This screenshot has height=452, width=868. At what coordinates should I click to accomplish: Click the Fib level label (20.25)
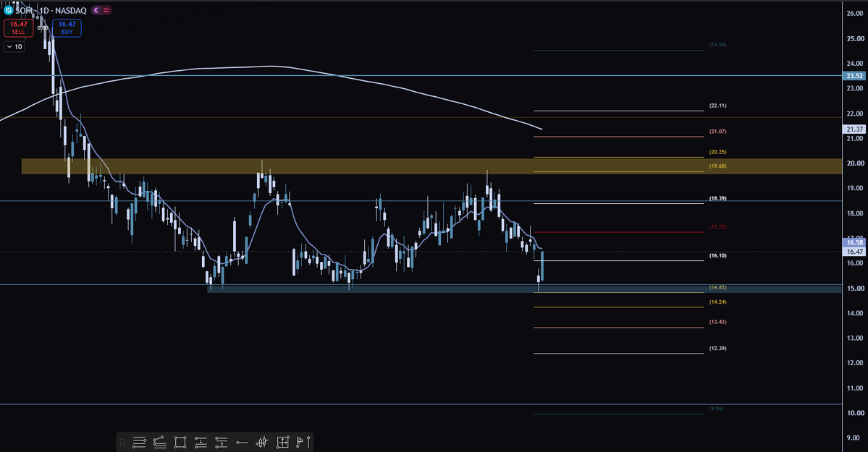click(717, 152)
